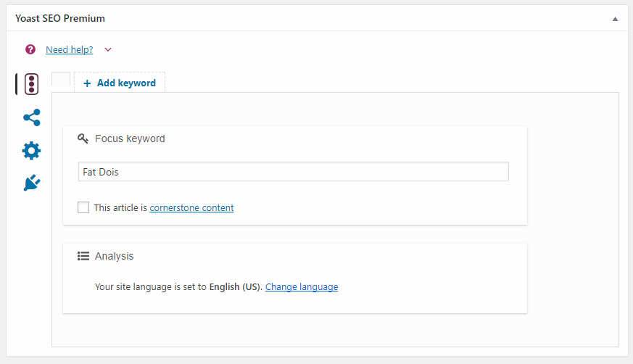Image resolution: width=633 pixels, height=364 pixels.
Task: Open the content optimization traffic light tab
Action: pos(31,84)
